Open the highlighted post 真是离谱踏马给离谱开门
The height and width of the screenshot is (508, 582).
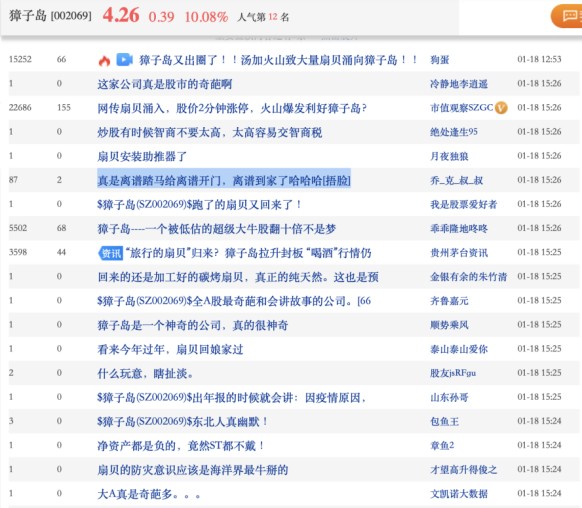[x=224, y=180]
